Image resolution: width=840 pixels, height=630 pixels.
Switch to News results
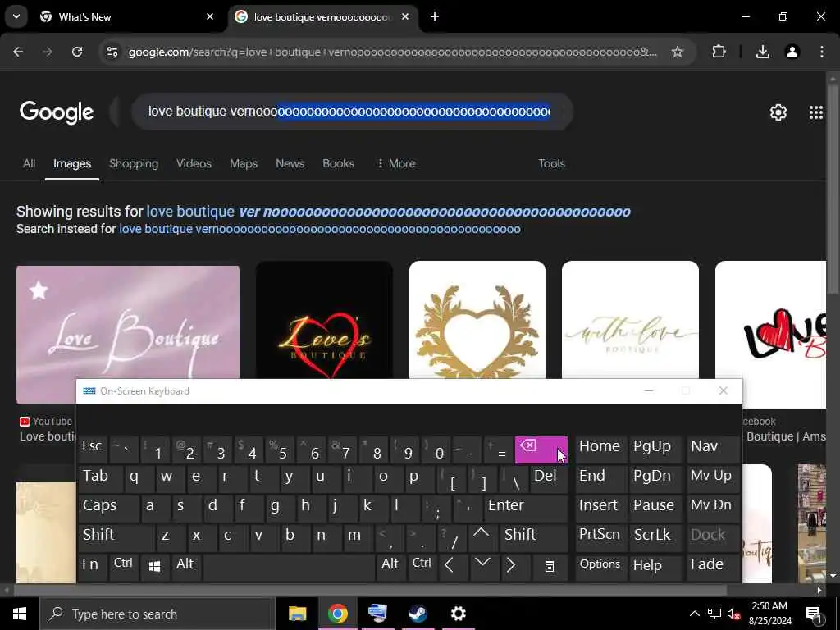(290, 163)
